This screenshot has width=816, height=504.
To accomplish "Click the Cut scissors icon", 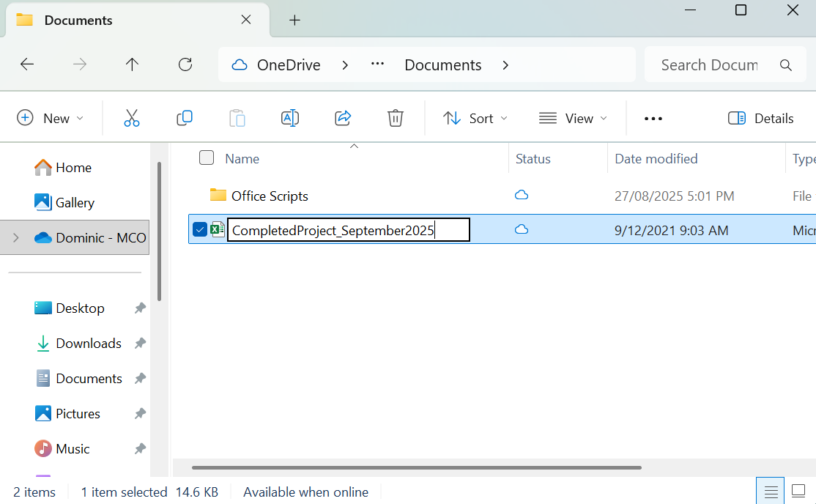I will tap(132, 118).
